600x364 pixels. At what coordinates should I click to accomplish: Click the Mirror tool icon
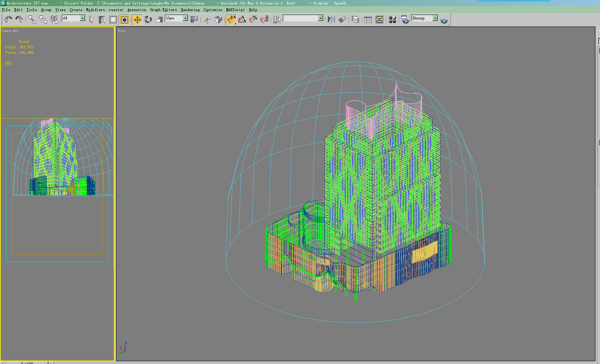(x=331, y=20)
